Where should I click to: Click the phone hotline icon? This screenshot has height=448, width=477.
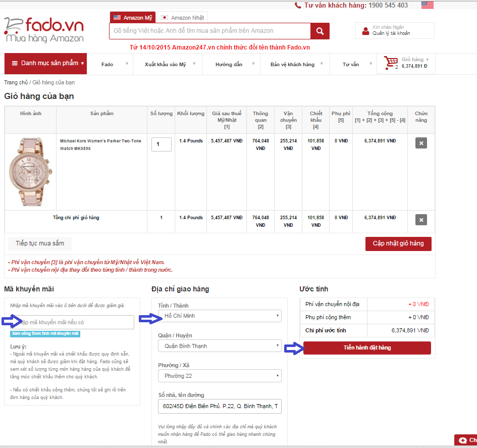pyautogui.click(x=298, y=5)
